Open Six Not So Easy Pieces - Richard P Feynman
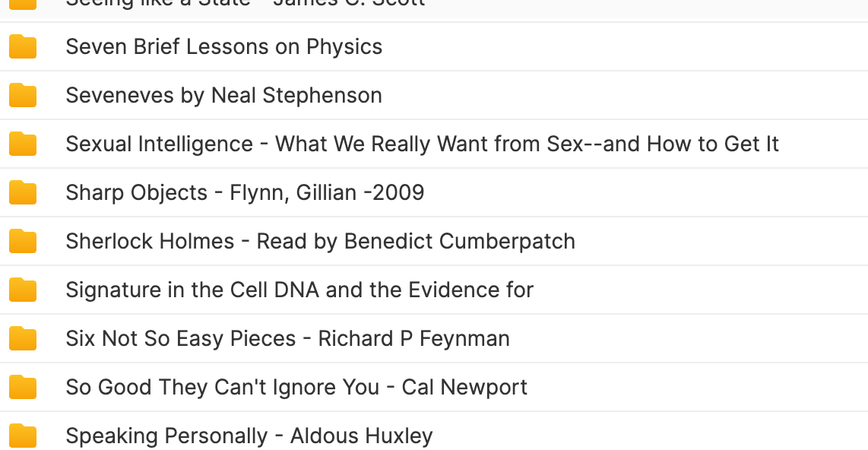868x450 pixels. click(288, 339)
